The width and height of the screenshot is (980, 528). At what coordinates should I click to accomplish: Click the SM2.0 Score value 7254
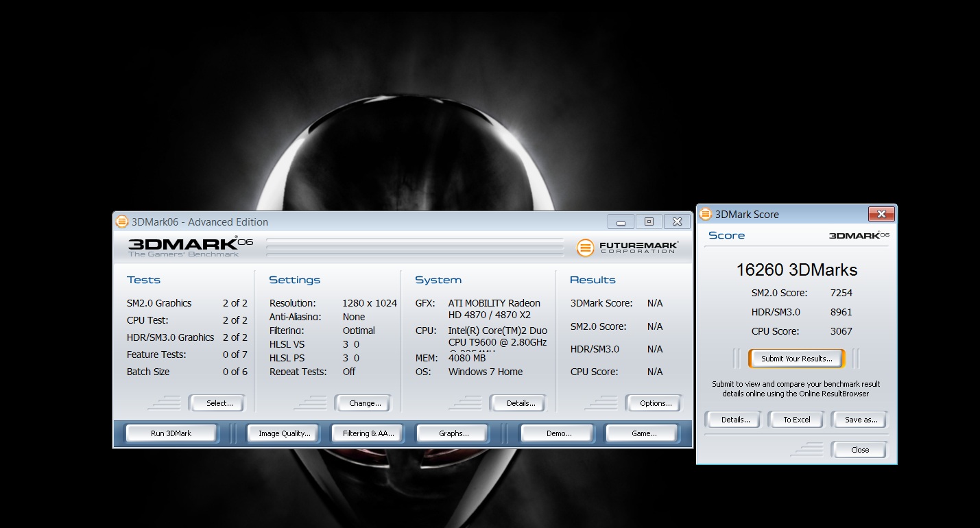point(841,293)
